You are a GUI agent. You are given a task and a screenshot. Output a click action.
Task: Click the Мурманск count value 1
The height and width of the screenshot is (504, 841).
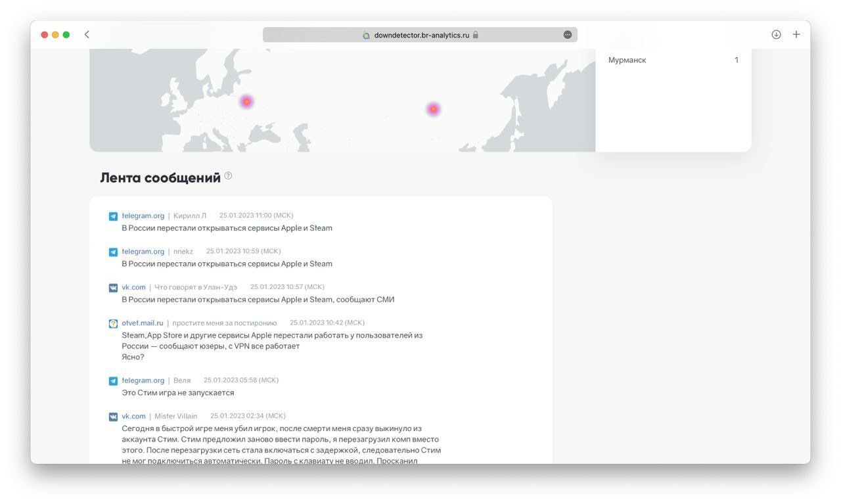click(737, 60)
